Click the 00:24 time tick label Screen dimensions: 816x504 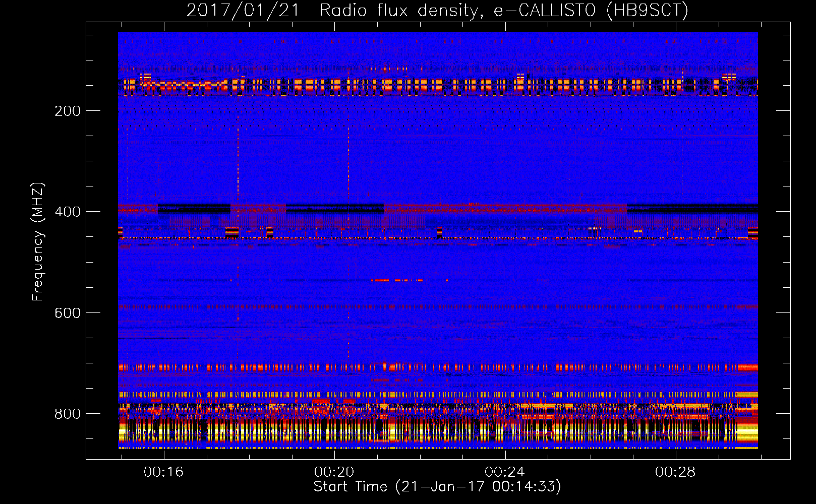pos(505,472)
